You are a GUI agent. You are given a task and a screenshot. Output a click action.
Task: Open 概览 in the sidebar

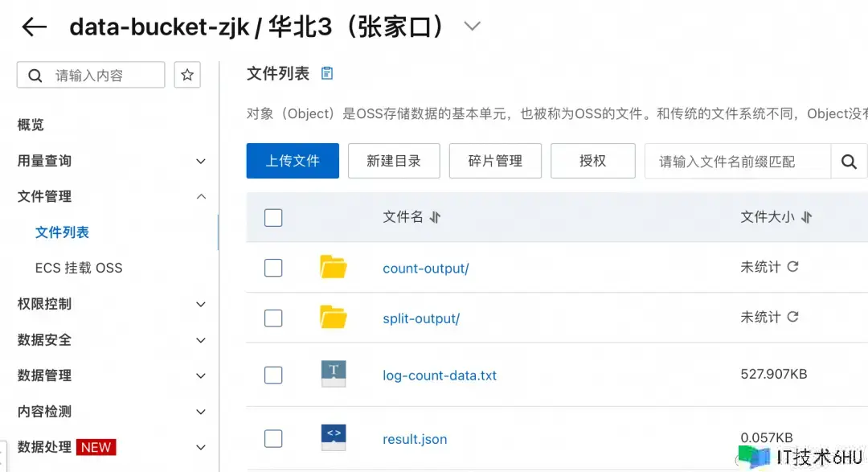(31, 125)
